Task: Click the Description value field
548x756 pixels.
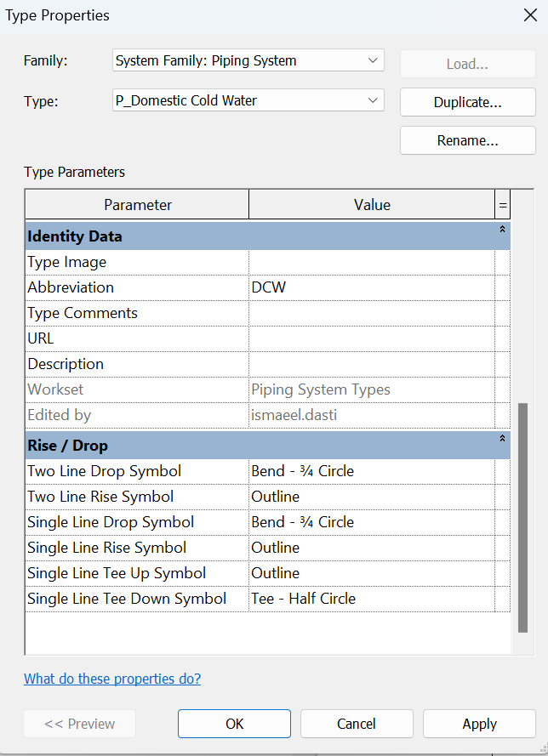Action: (x=372, y=364)
